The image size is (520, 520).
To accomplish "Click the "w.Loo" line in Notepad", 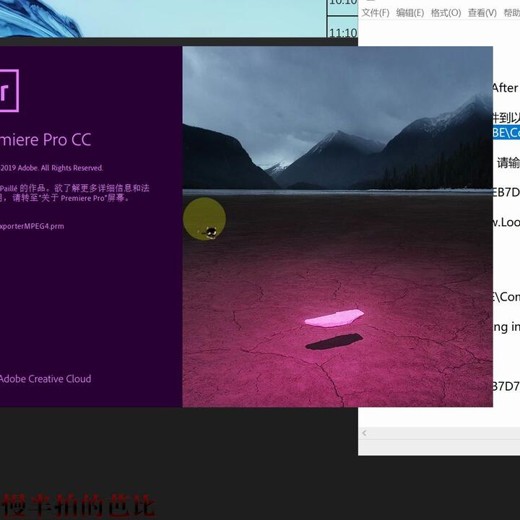I will (506, 222).
